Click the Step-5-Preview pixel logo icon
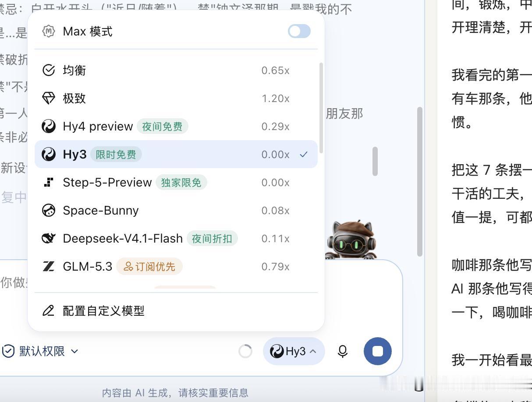The width and height of the screenshot is (532, 402). tap(48, 182)
